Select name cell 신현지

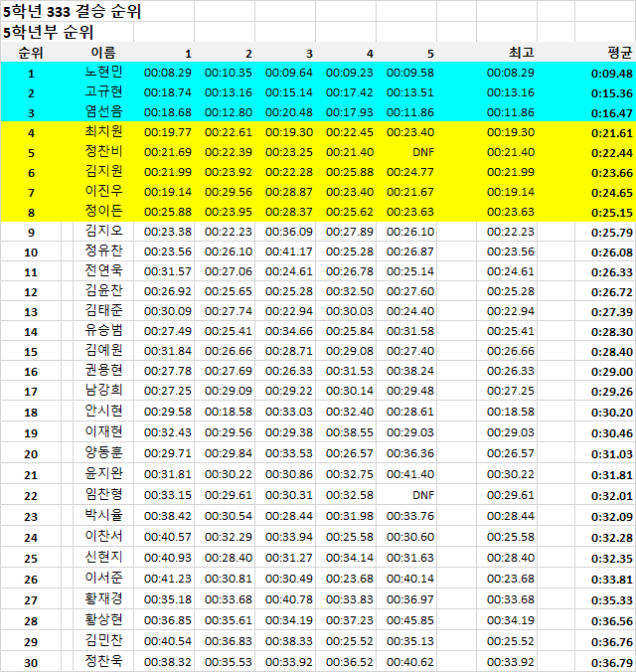[103, 557]
